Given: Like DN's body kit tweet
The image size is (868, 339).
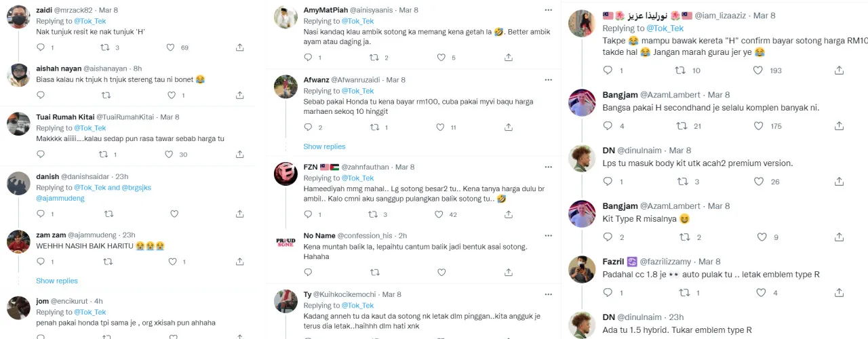Looking at the screenshot, I should [758, 182].
